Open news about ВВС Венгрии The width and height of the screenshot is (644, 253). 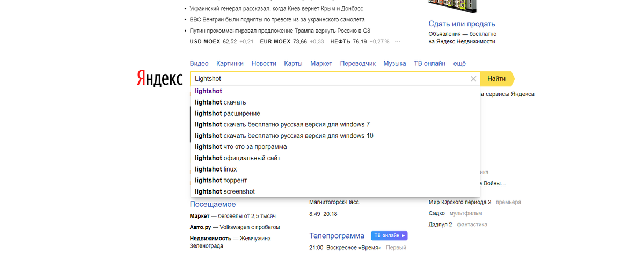[276, 20]
